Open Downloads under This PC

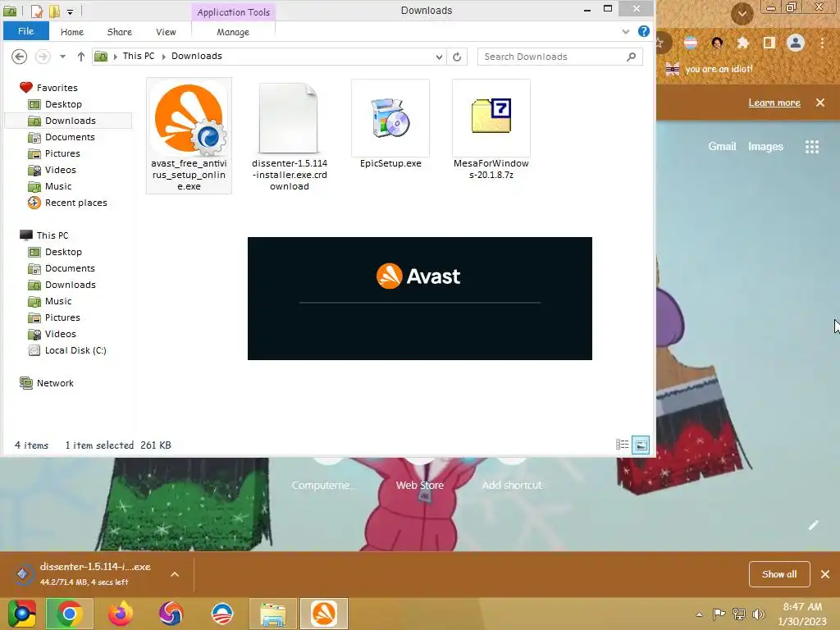pos(71,285)
